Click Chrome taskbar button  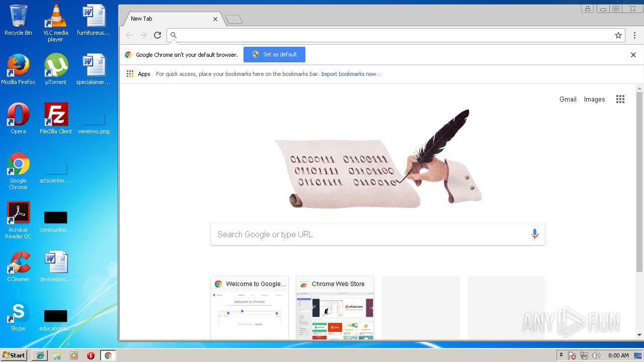pyautogui.click(x=108, y=355)
